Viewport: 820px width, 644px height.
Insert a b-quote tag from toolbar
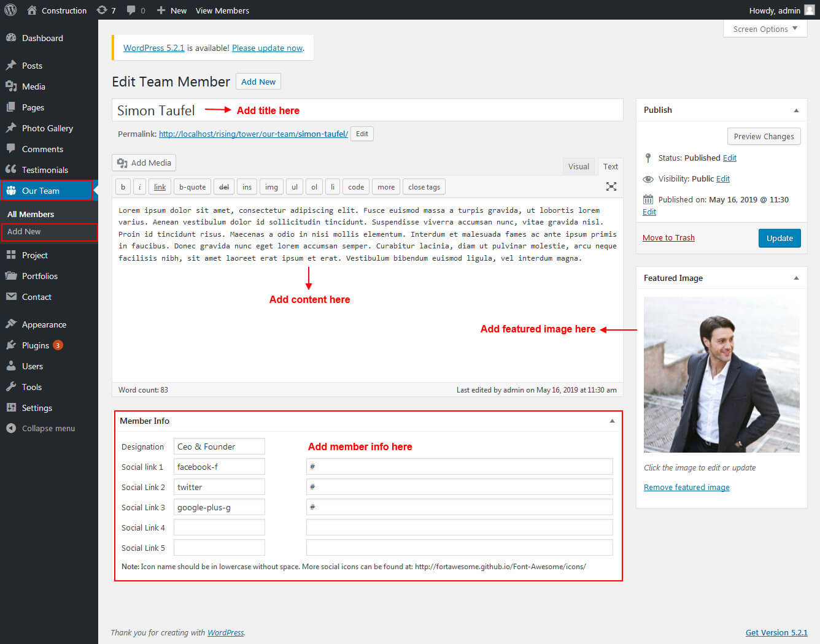click(x=192, y=187)
